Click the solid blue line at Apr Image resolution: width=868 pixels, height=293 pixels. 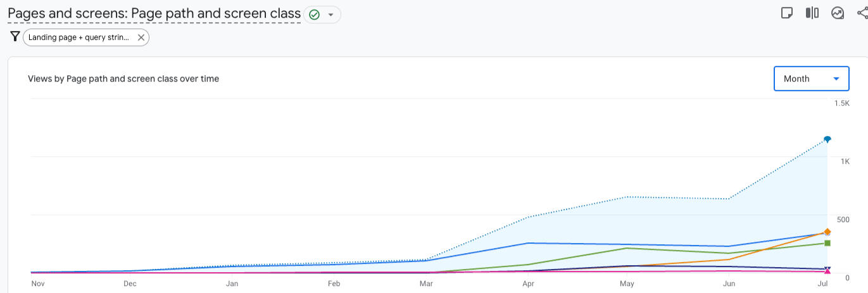tap(529, 243)
